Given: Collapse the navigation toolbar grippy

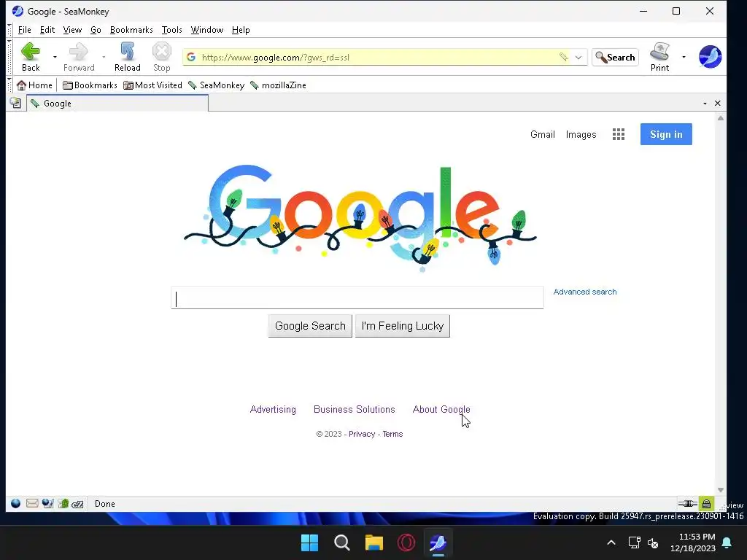Looking at the screenshot, I should (9, 56).
